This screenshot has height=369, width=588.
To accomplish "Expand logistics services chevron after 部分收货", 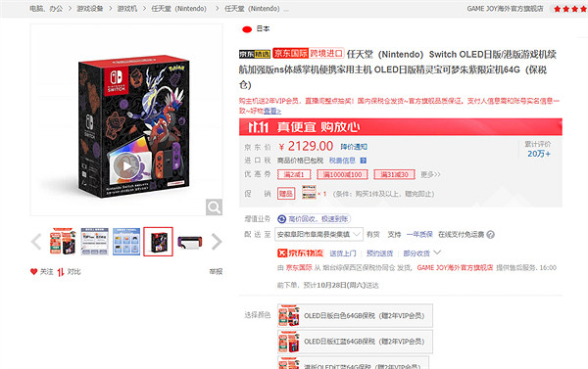I will [x=437, y=253].
